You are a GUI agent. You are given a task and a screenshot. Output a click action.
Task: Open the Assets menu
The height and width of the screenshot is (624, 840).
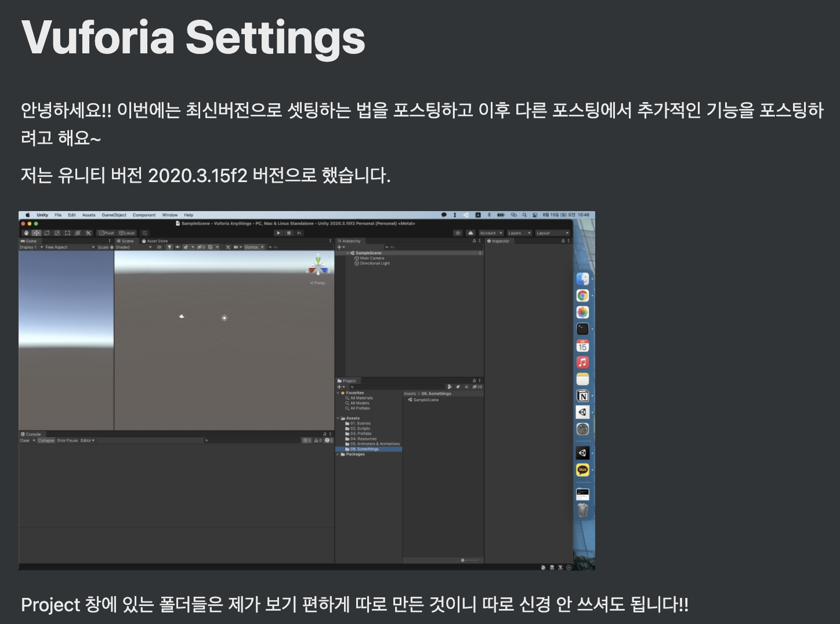pyautogui.click(x=89, y=215)
